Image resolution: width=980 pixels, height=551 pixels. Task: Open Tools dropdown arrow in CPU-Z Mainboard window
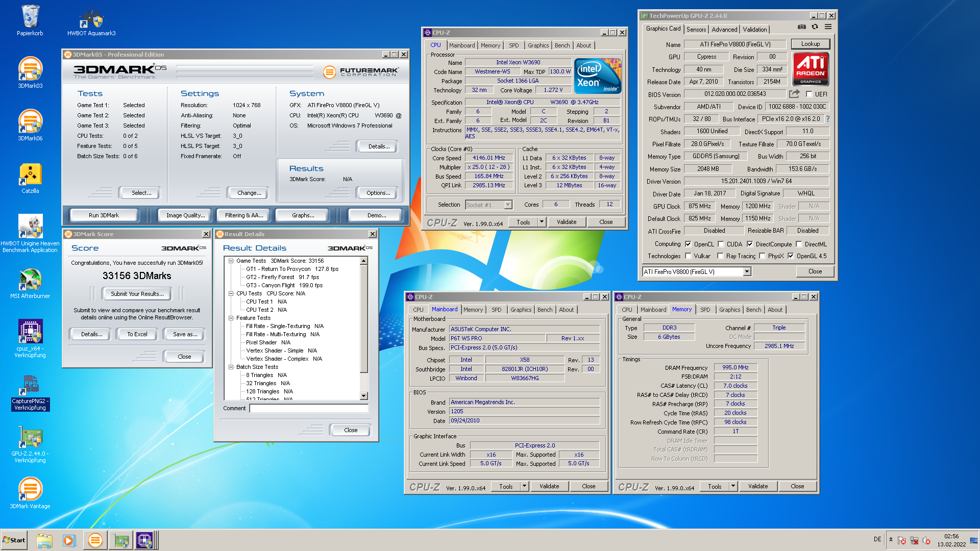[x=524, y=486]
